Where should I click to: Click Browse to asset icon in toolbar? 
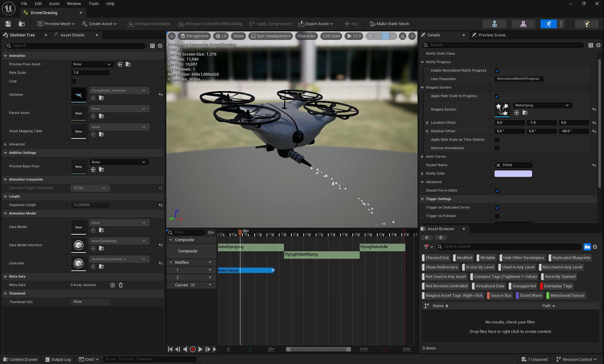(x=22, y=24)
